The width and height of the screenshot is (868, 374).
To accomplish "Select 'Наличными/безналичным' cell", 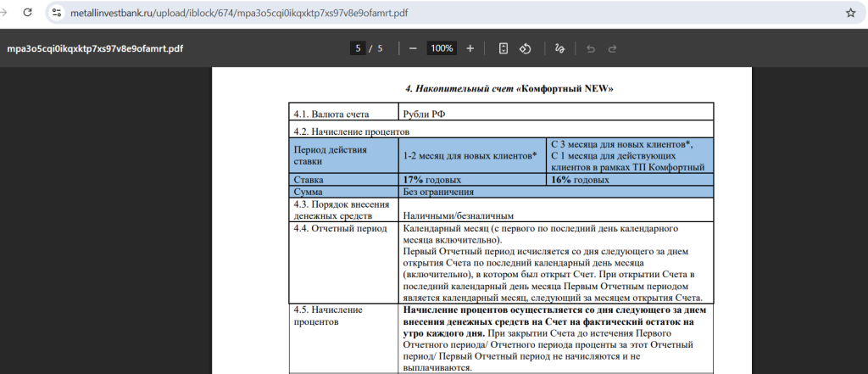I will 556,209.
